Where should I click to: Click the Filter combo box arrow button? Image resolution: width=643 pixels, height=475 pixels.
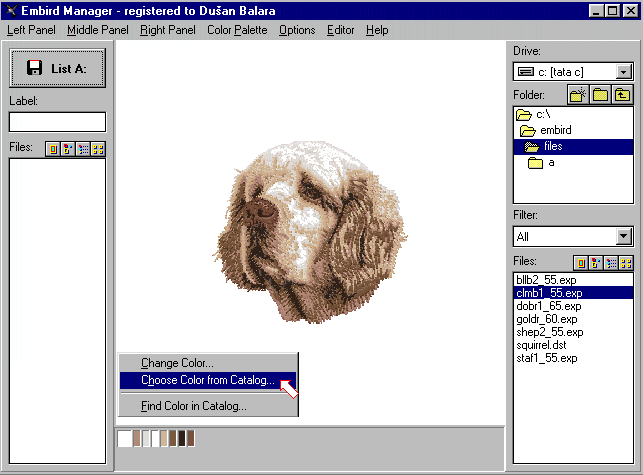(x=623, y=237)
